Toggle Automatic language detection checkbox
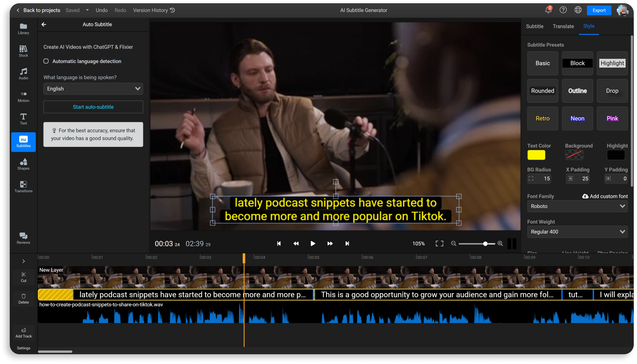 tap(46, 61)
